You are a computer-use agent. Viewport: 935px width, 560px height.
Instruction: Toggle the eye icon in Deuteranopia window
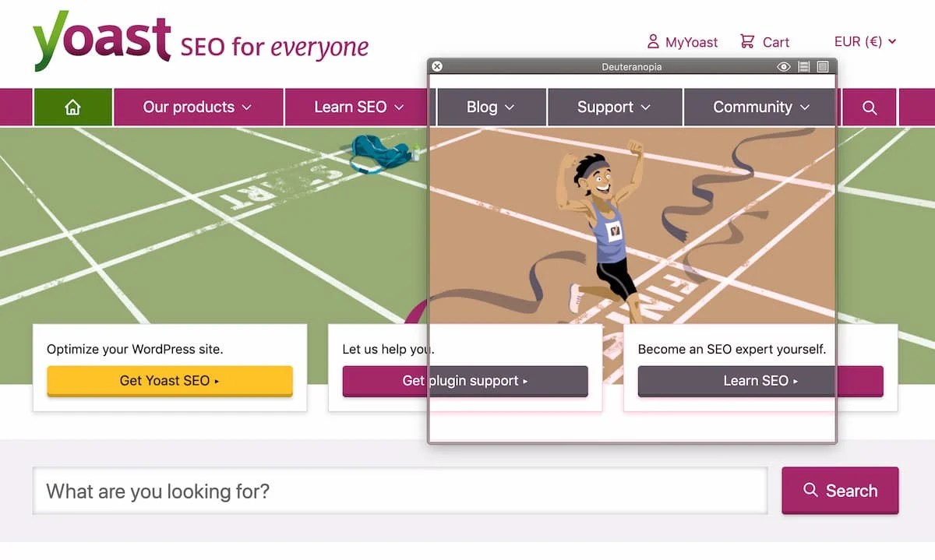[x=784, y=67]
